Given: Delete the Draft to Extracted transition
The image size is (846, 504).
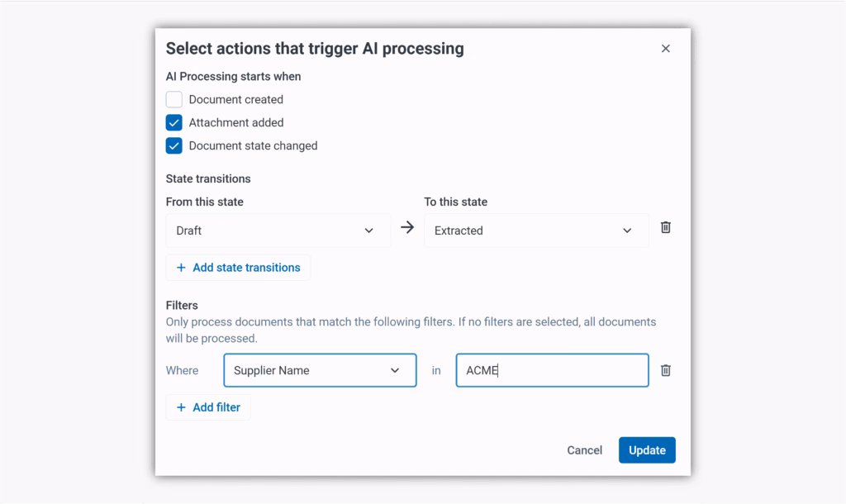Looking at the screenshot, I should (x=665, y=227).
